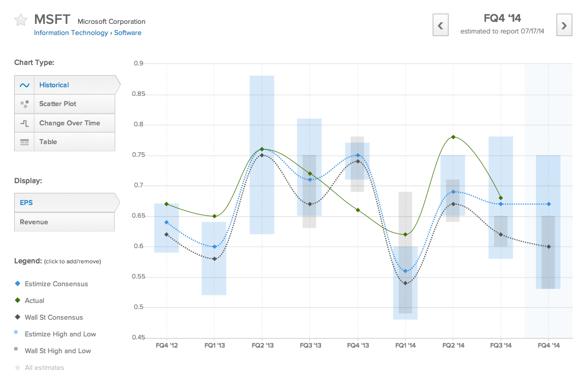The image size is (588, 375).
Task: Open the Software industry link
Action: click(127, 32)
